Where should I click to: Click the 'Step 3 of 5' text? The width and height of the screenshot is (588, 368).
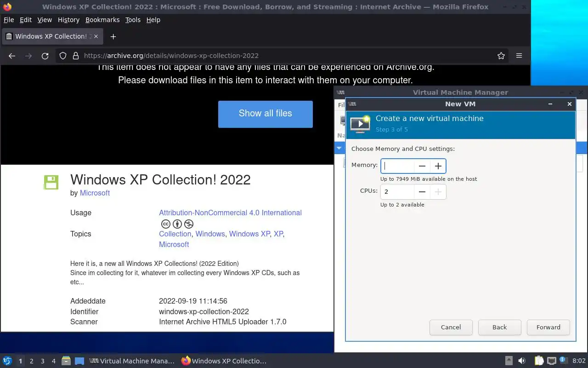[x=391, y=130]
